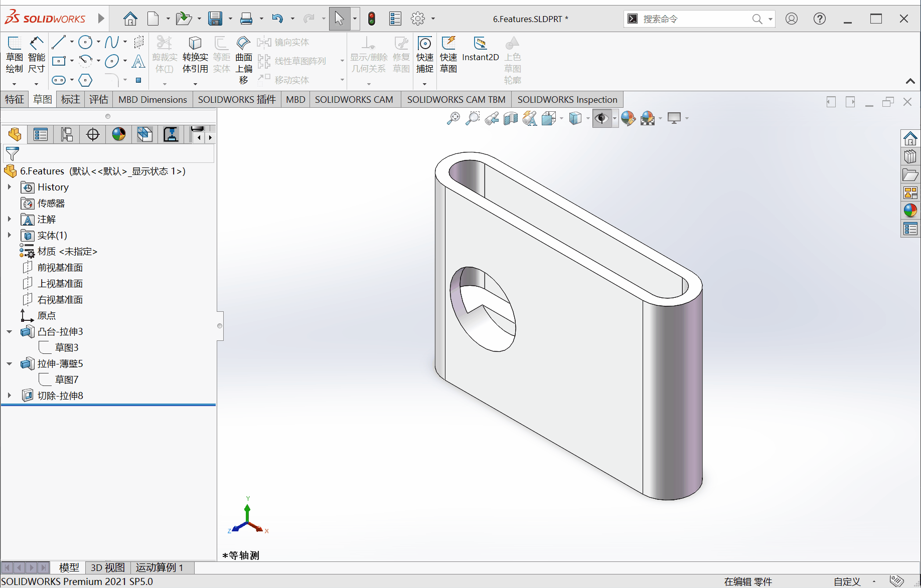This screenshot has width=921, height=588.
Task: Select the Sketch Text tool
Action: [x=138, y=61]
